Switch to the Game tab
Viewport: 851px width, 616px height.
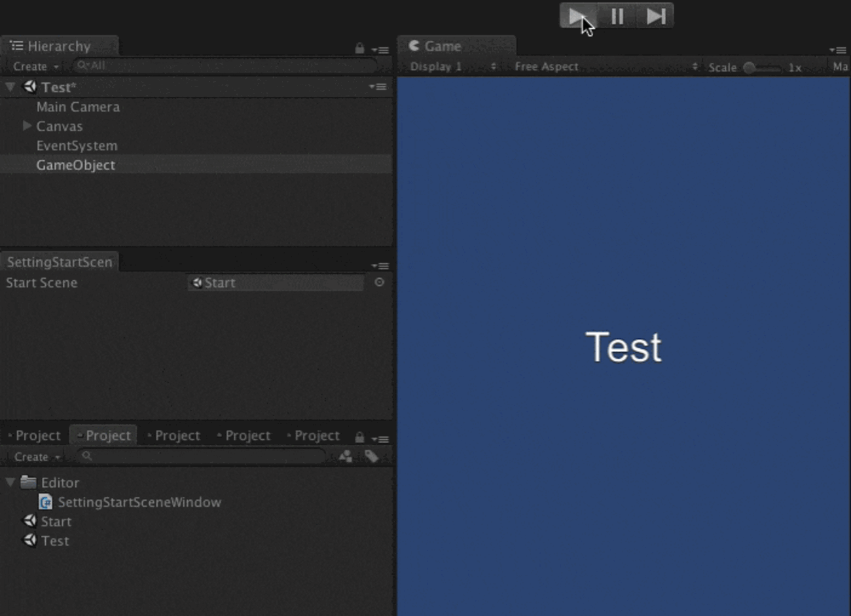pos(456,46)
